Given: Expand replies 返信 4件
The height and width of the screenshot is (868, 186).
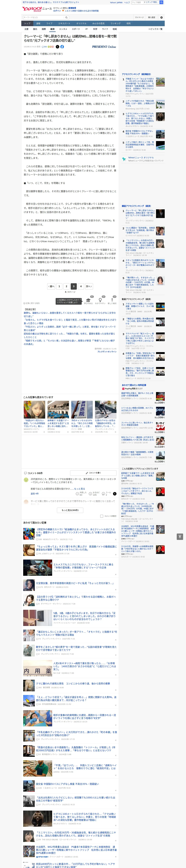Looking at the screenshot, I should tap(35, 494).
